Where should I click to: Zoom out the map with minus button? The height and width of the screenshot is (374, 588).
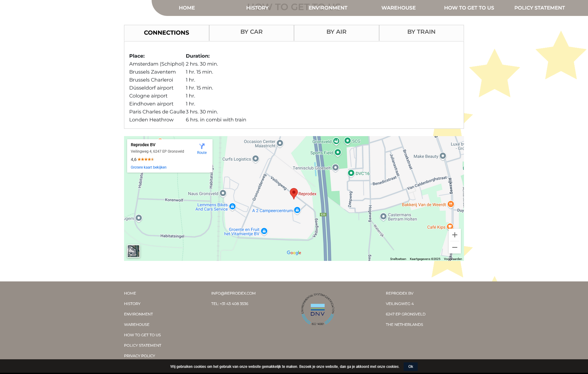pos(455,247)
